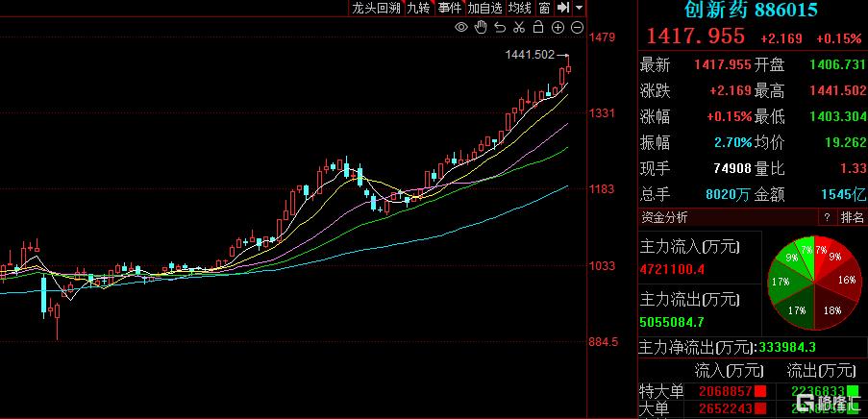Open the 均线 toolbar item
The width and height of the screenshot is (868, 419).
tap(520, 8)
